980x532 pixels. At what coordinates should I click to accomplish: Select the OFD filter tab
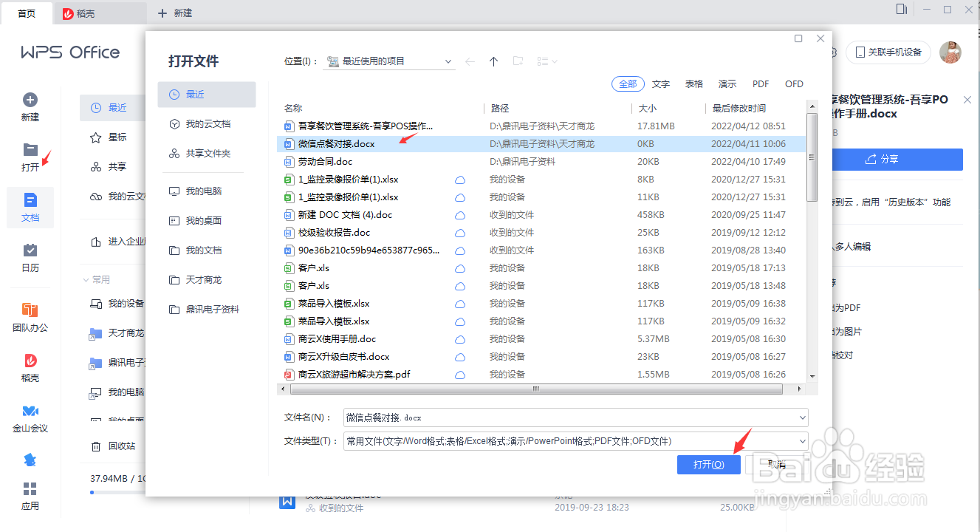(794, 84)
